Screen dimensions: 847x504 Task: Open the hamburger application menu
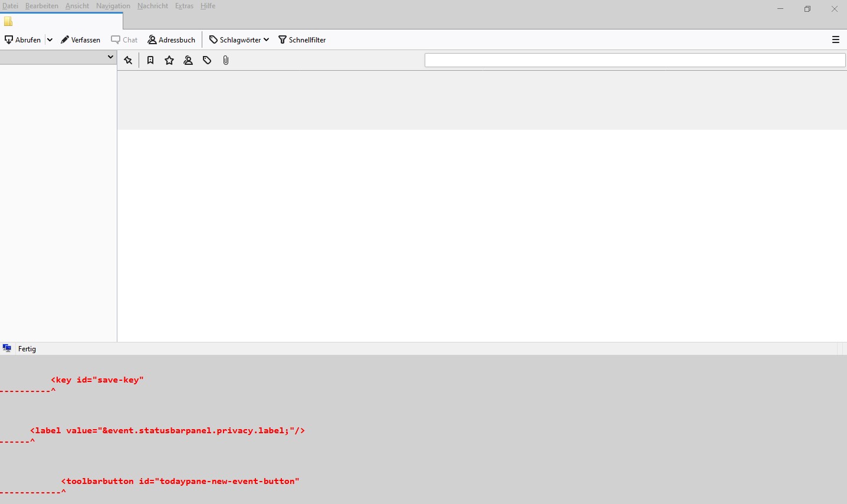(x=835, y=39)
